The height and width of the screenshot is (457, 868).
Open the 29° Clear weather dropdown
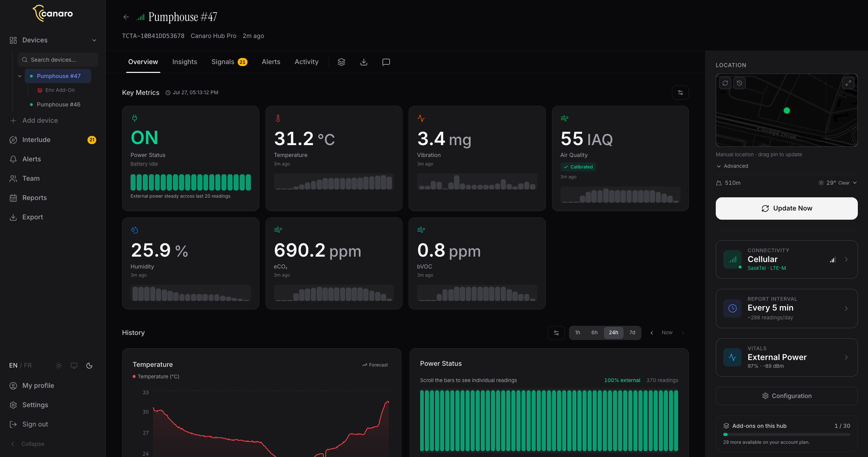(837, 183)
